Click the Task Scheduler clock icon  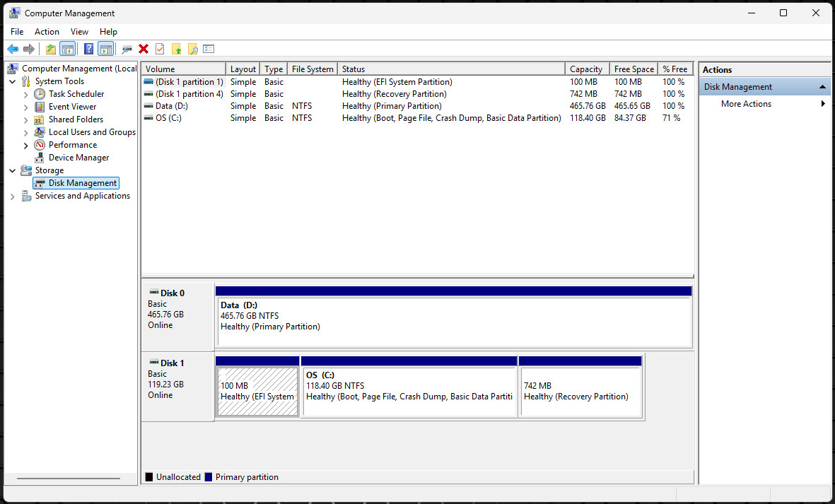tap(40, 94)
